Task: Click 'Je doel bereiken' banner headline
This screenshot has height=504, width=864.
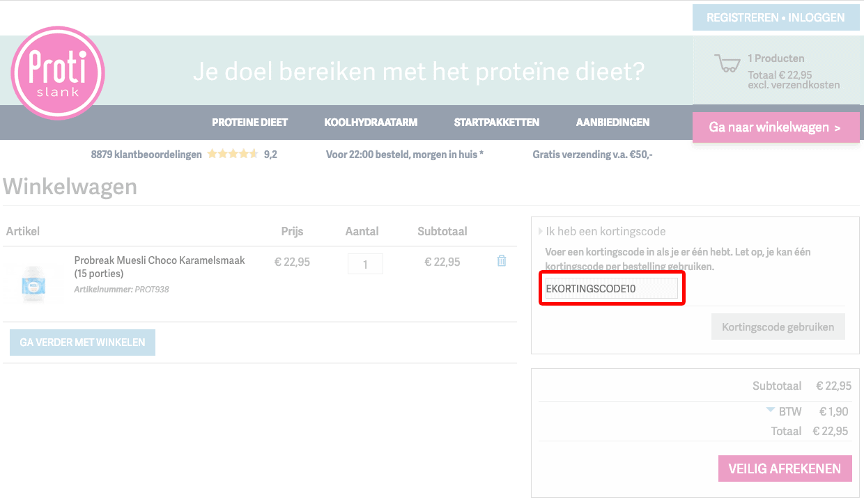Action: click(418, 71)
